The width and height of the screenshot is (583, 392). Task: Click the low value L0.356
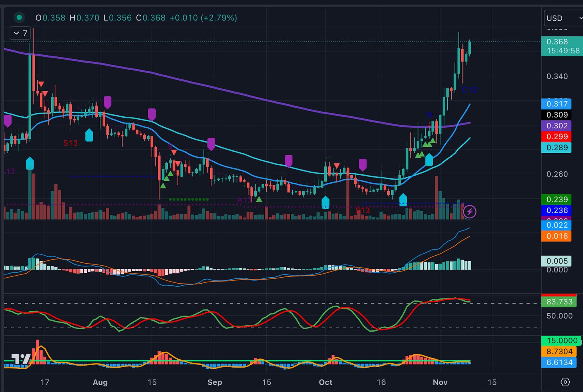point(117,18)
